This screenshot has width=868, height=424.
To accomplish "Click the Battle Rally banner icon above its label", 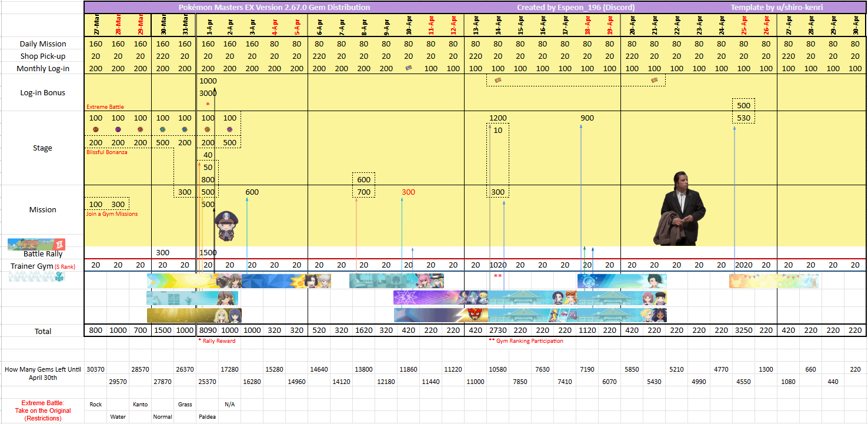I will (36, 243).
